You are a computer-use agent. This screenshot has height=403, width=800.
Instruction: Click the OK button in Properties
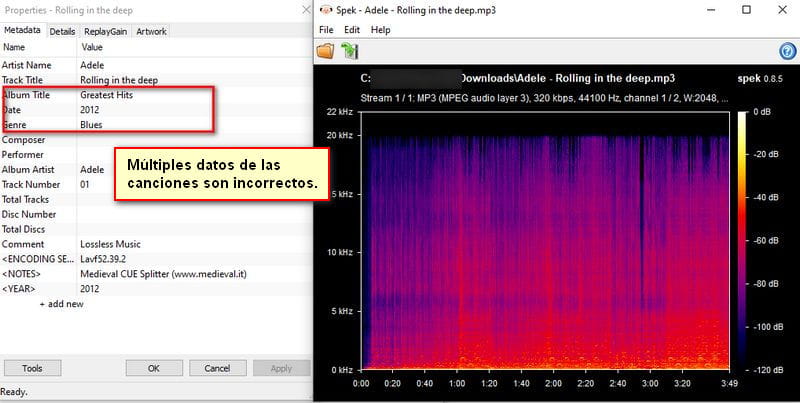click(x=154, y=368)
